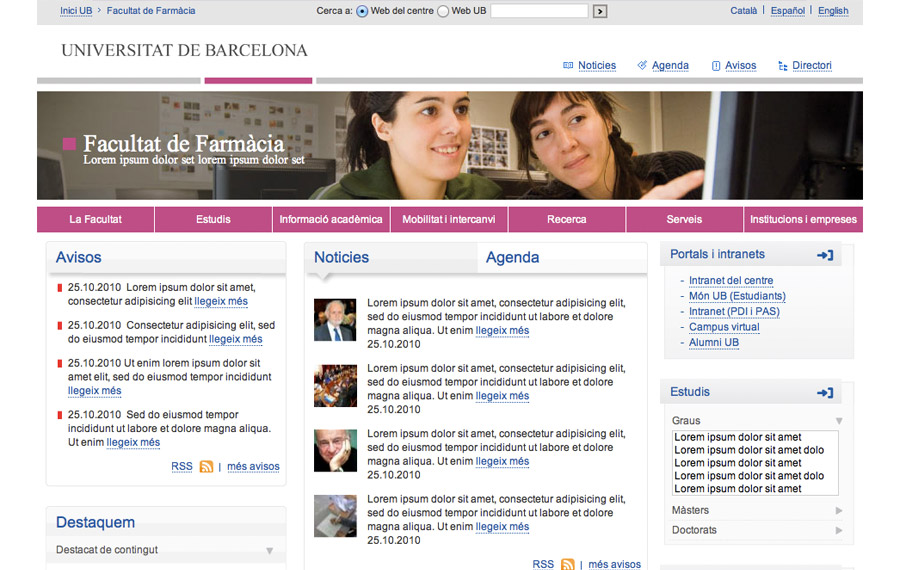
Task: Select first 'Lorem ipsum dolor sit amet' Graus entry
Action: (x=738, y=437)
